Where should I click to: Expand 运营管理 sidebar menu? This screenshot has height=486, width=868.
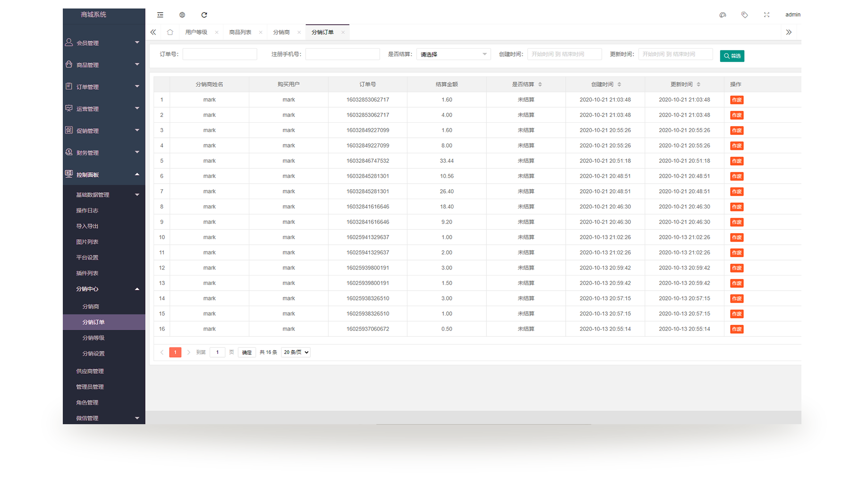(x=104, y=109)
